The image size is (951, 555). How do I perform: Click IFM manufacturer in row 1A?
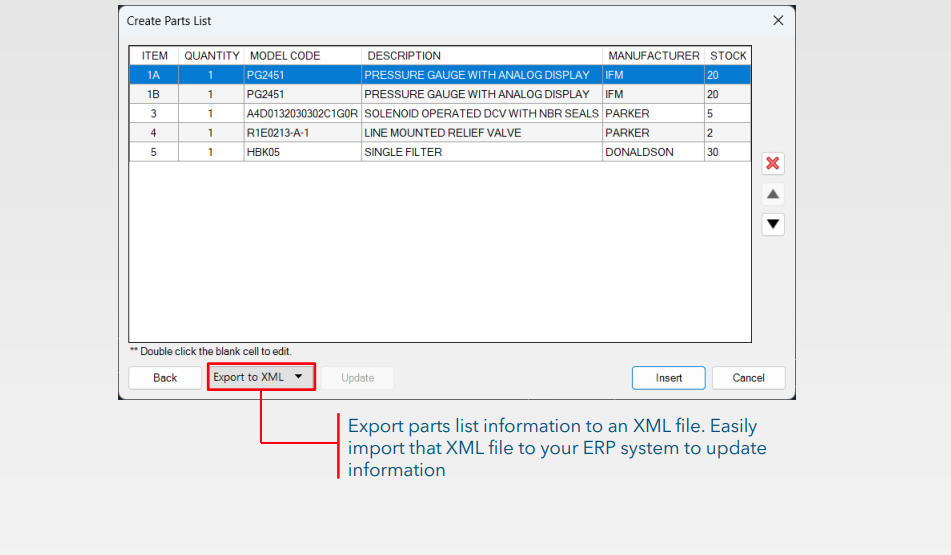653,75
